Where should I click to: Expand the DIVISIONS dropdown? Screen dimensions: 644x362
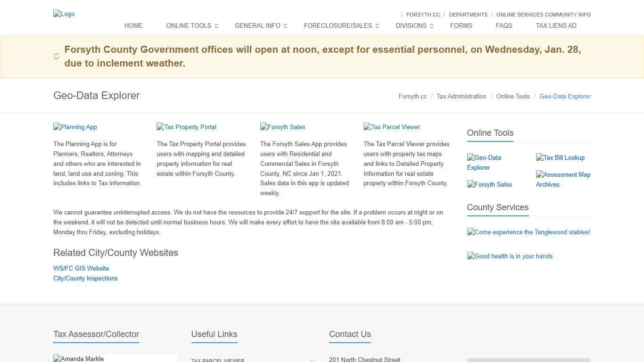click(411, 25)
